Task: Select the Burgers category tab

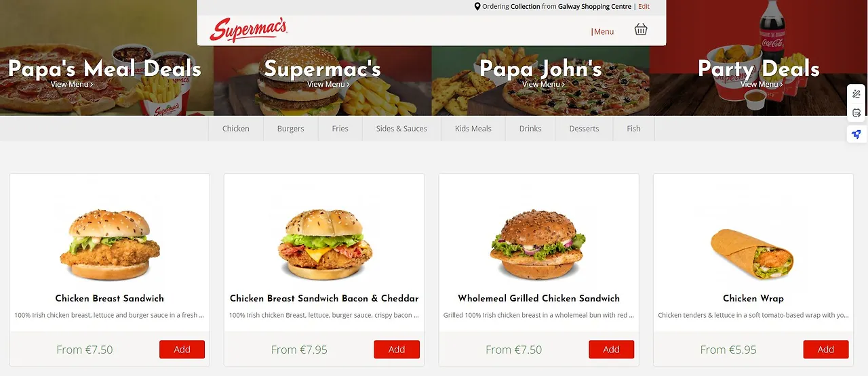Action: (x=291, y=129)
